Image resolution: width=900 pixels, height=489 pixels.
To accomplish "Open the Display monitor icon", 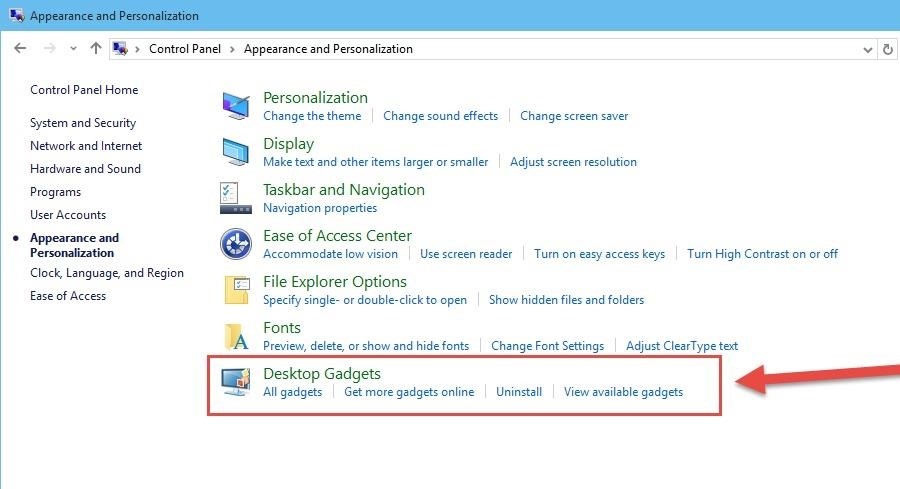I will (x=236, y=152).
